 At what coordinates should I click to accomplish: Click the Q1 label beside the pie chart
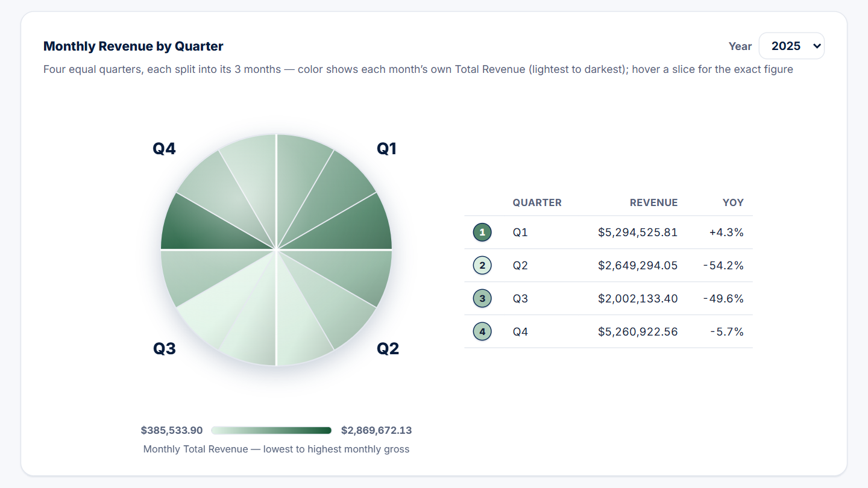tap(387, 149)
